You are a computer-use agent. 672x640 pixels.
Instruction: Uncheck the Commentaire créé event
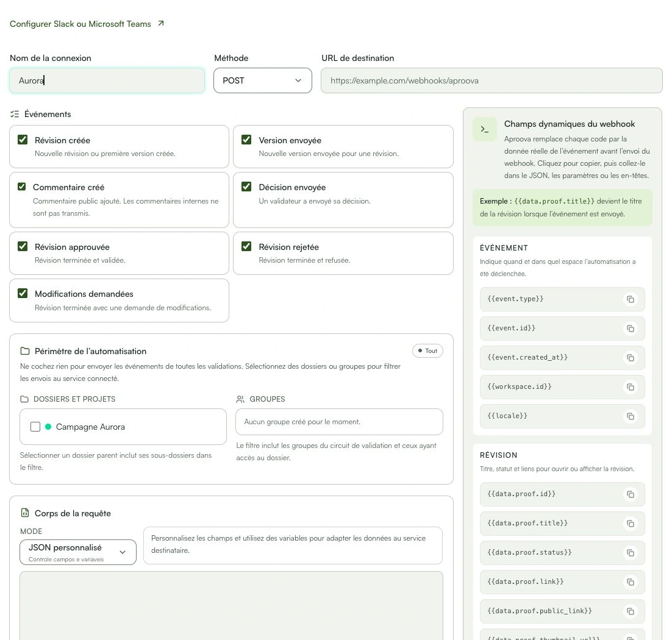tap(21, 187)
